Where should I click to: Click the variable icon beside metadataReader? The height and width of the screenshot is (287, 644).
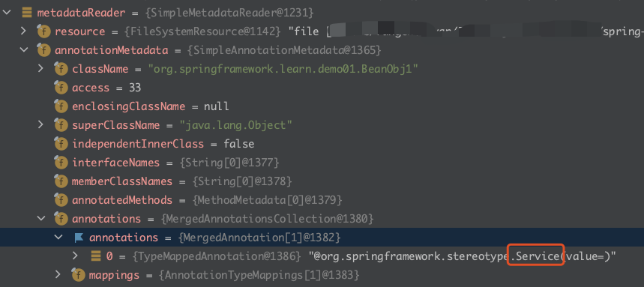point(27,13)
